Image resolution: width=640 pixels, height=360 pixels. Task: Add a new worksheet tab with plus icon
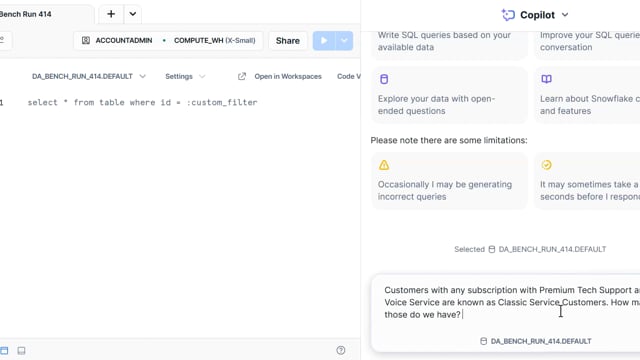click(x=111, y=14)
